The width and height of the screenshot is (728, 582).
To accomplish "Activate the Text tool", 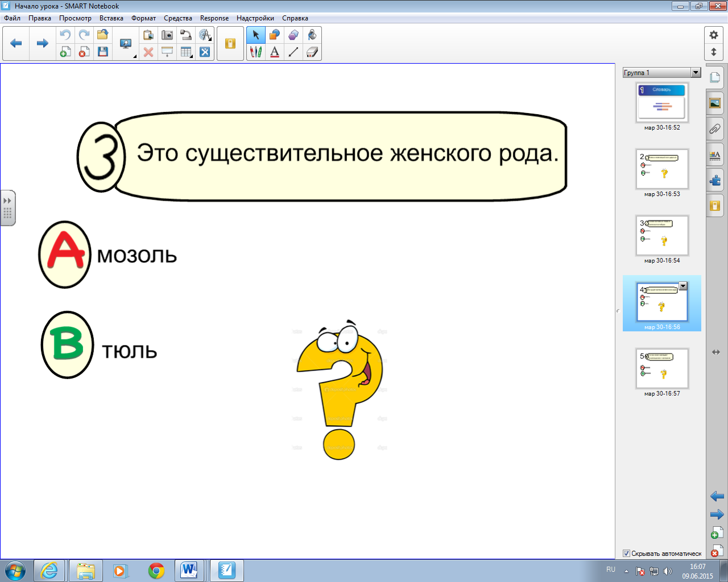I will tap(275, 52).
